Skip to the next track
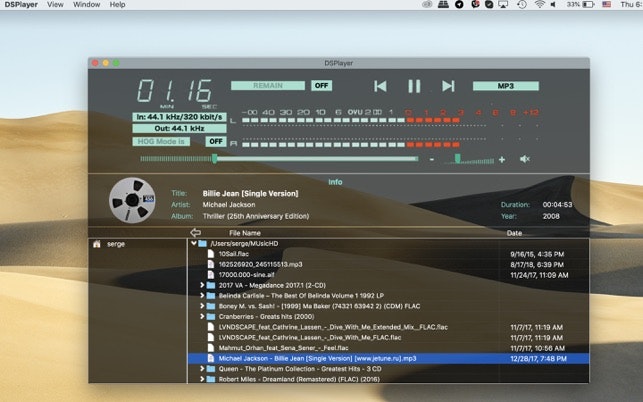Screen dimensions: 643x402 click(x=448, y=86)
